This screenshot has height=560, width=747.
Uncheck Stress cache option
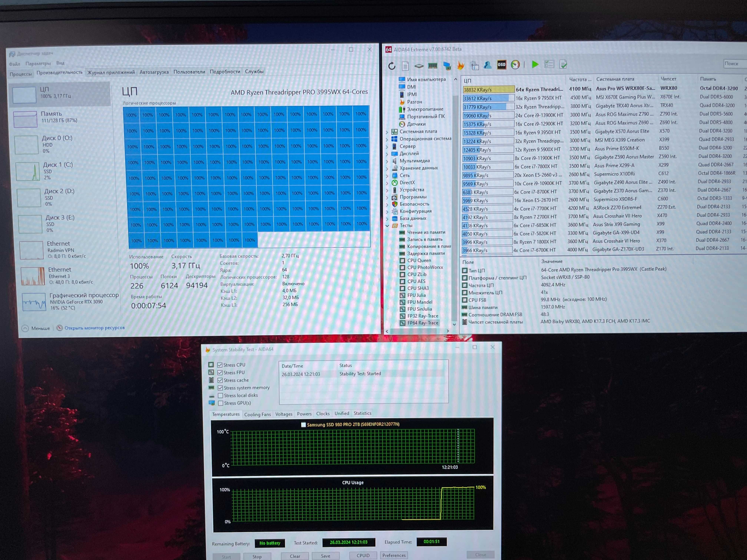220,380
